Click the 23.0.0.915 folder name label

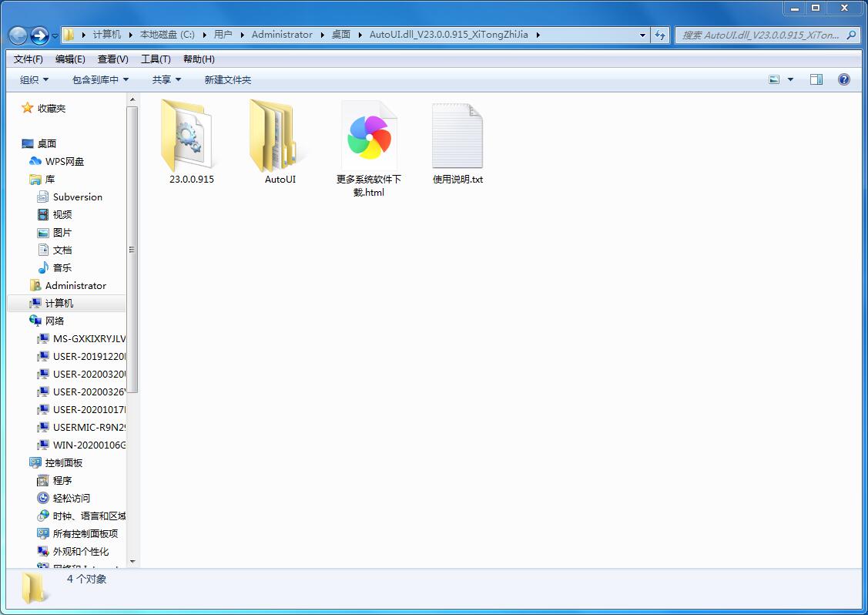192,179
